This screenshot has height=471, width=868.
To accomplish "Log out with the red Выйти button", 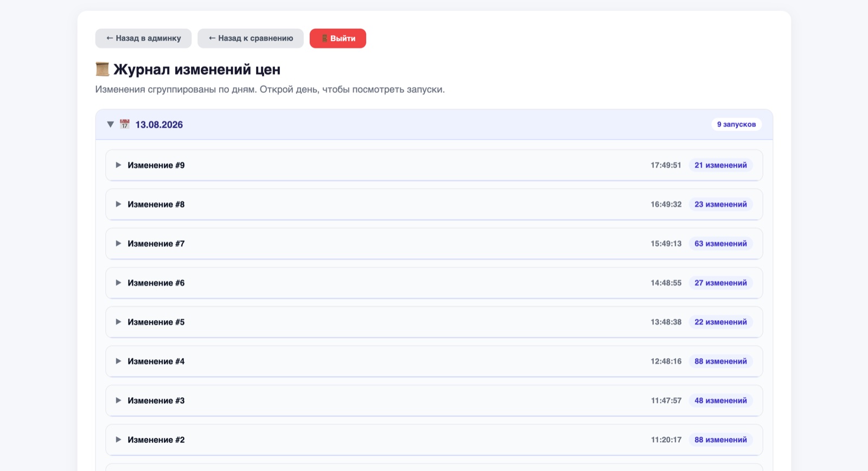I will tap(338, 39).
